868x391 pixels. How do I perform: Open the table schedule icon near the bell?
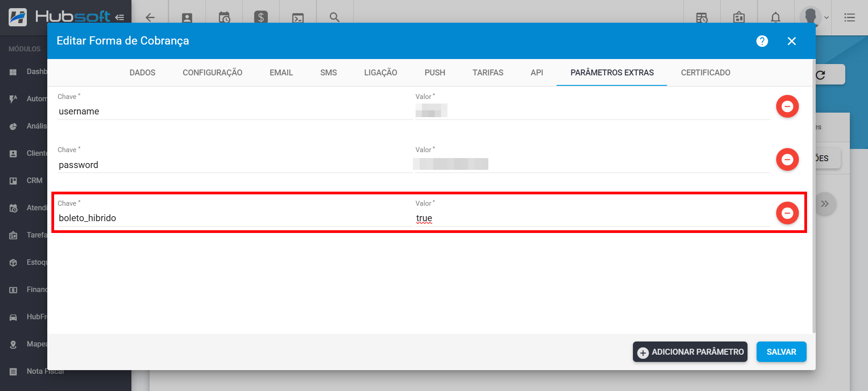[702, 18]
